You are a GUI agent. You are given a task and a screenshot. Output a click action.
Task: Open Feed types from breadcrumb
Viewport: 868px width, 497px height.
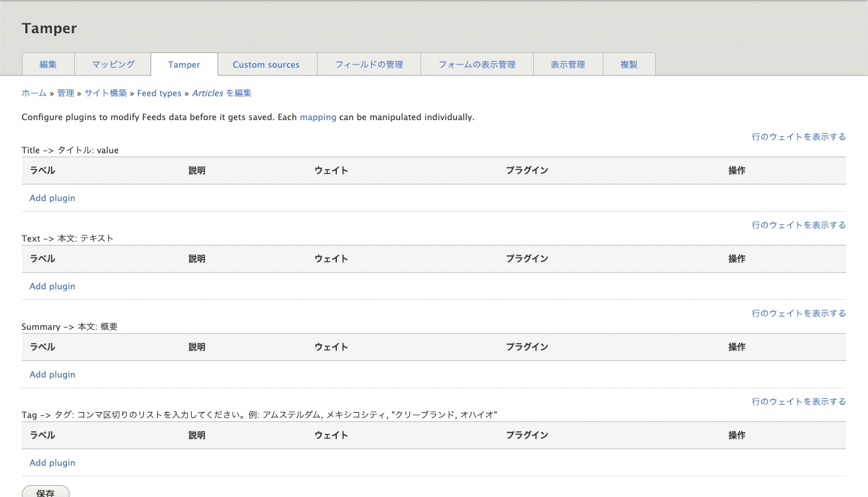(159, 93)
